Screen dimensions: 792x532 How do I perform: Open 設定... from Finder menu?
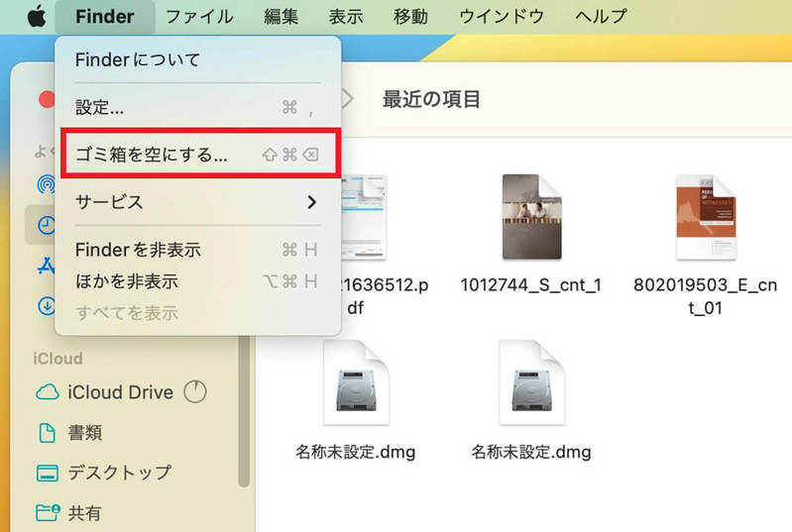tap(198, 108)
